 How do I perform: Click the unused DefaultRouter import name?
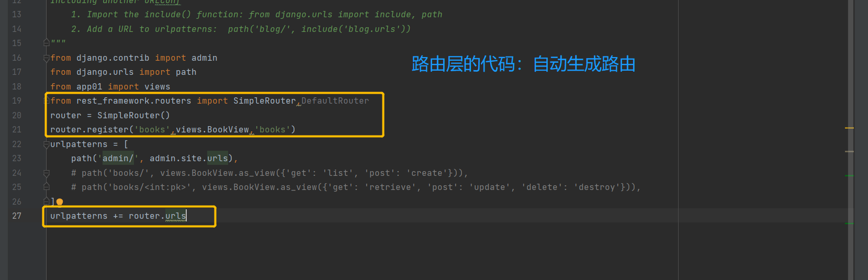[x=335, y=100]
